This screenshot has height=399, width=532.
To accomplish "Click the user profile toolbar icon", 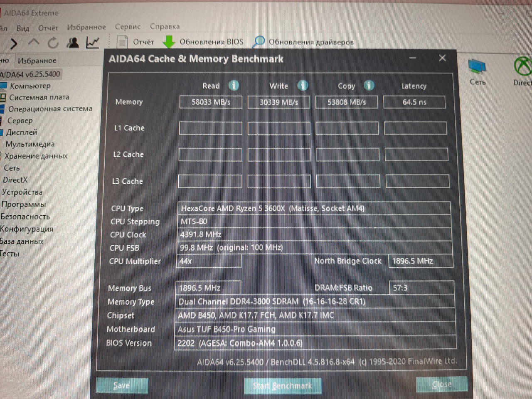I will click(74, 42).
